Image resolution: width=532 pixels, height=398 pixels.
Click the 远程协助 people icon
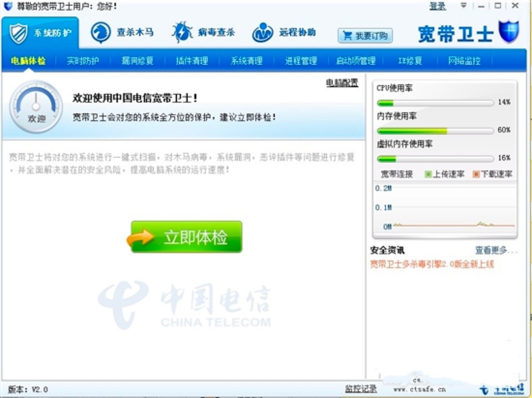[263, 32]
